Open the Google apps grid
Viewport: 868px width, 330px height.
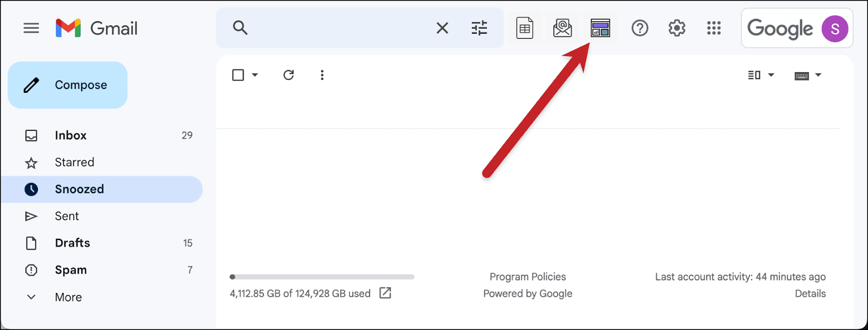click(x=714, y=28)
